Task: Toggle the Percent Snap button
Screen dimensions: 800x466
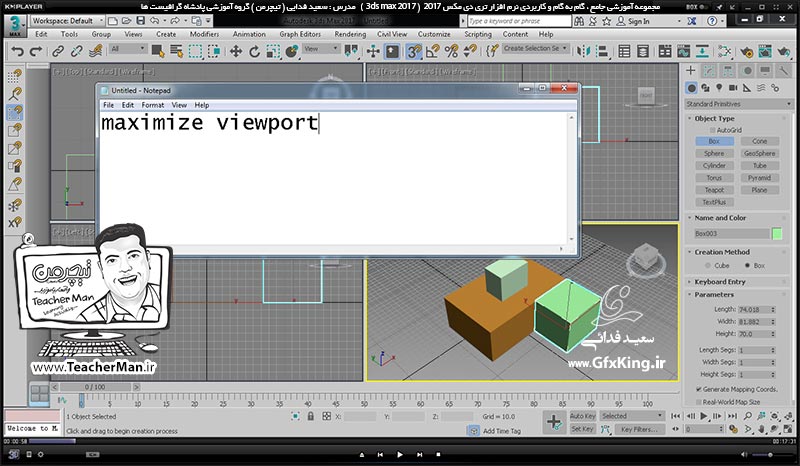Action: (452, 51)
